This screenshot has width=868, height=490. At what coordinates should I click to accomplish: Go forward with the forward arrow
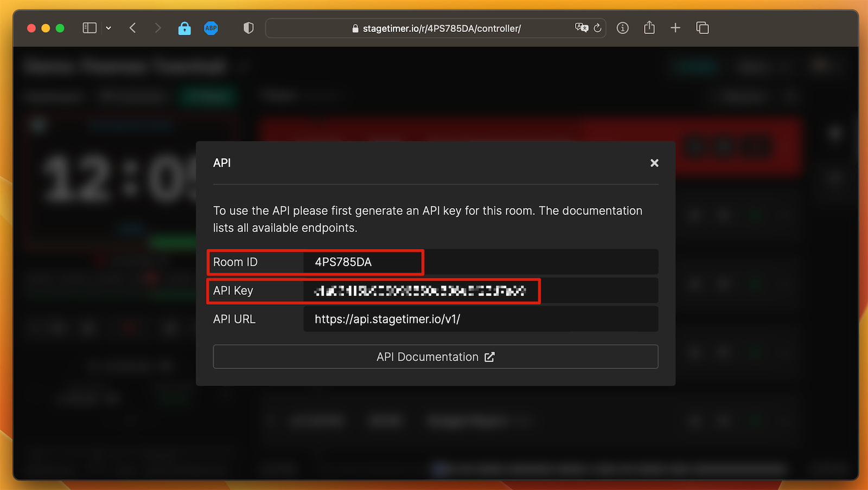[x=158, y=28]
